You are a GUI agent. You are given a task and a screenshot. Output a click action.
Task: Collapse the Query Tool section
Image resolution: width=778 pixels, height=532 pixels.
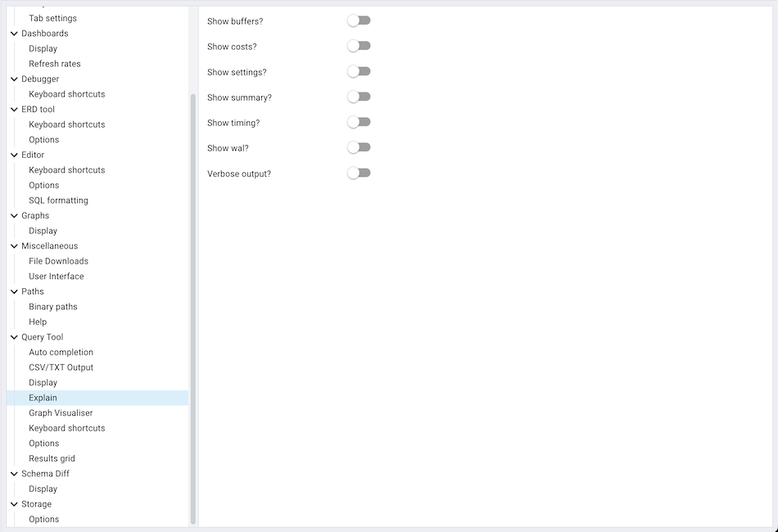(x=13, y=336)
